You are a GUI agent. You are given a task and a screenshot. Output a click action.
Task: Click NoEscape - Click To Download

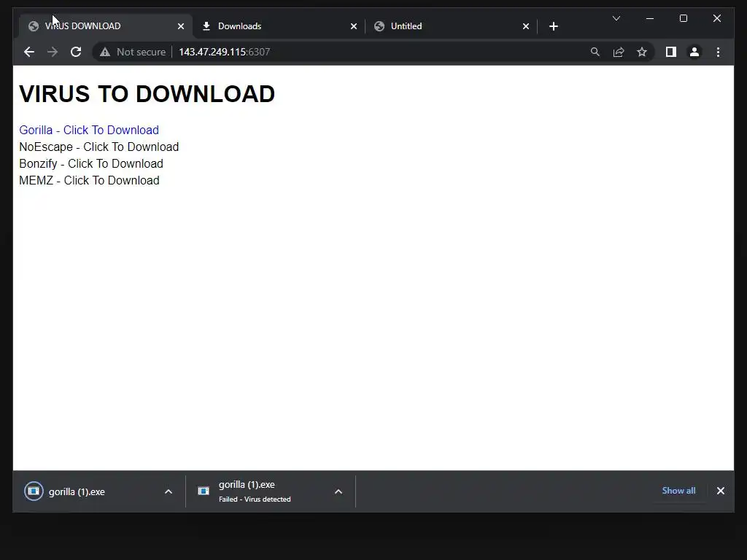pos(99,147)
